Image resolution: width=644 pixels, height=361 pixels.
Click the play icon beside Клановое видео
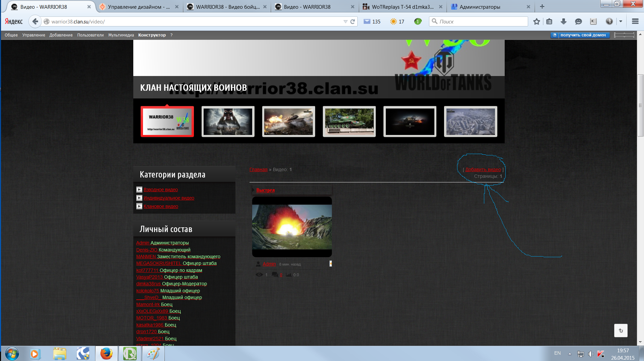click(x=139, y=206)
